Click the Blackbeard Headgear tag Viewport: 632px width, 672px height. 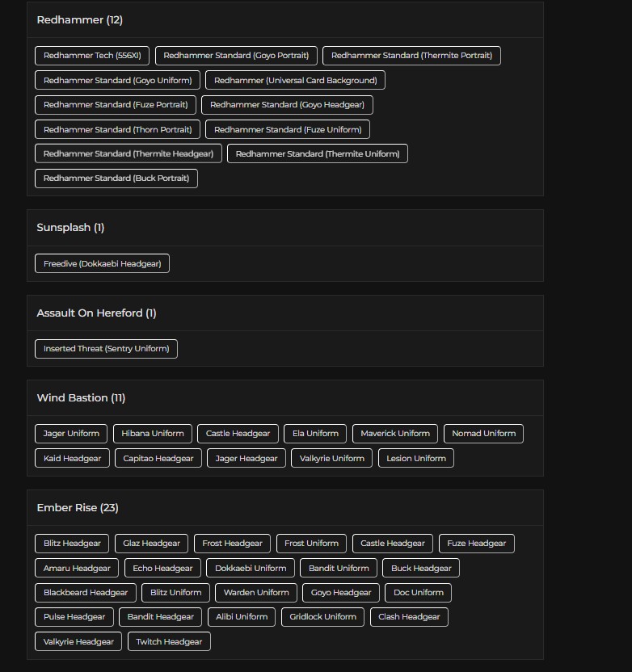click(86, 593)
